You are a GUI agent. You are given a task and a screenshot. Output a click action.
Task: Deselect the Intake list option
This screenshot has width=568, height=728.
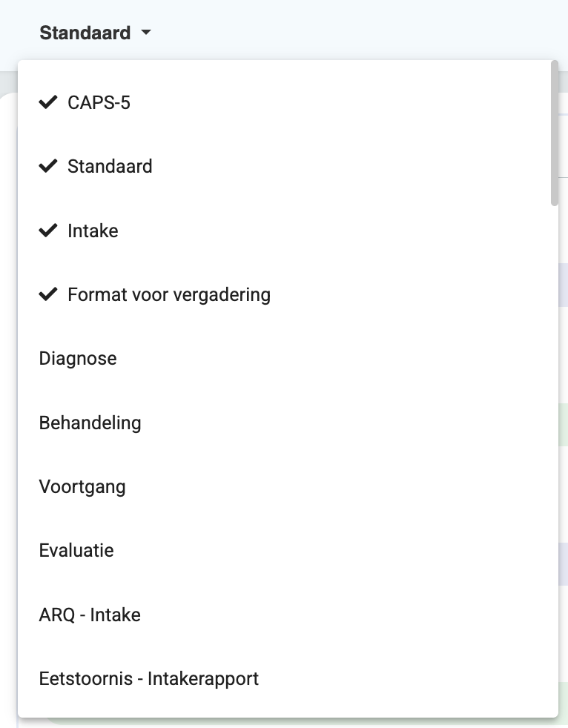[x=93, y=231]
